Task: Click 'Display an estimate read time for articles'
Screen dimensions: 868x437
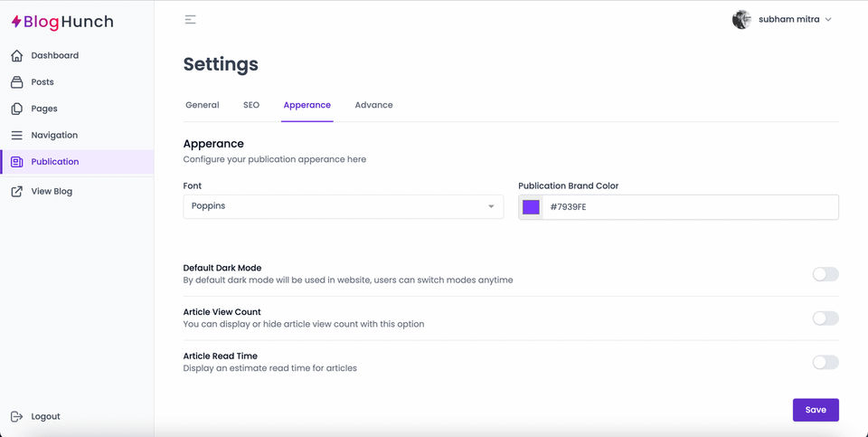Action: 270,368
